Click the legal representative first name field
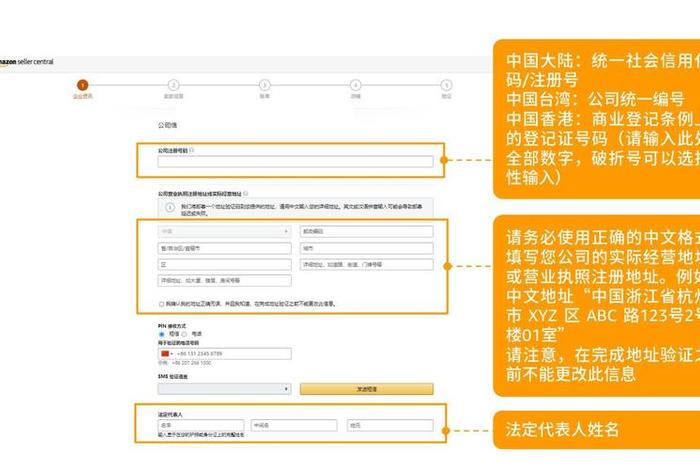 pos(201,425)
